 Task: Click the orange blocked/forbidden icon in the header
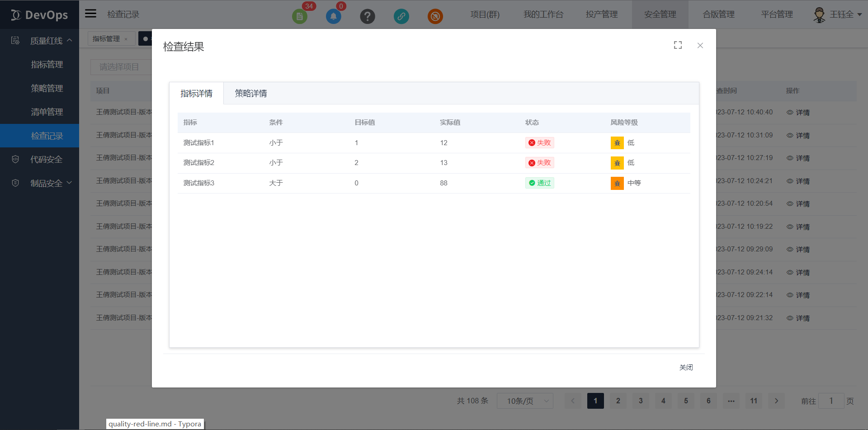point(435,16)
